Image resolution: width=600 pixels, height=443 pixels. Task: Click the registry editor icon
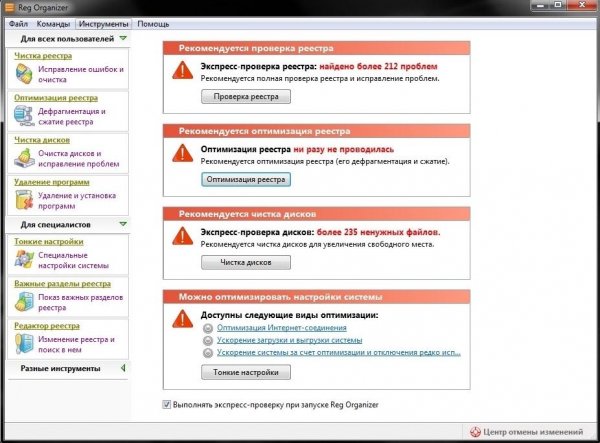(24, 344)
